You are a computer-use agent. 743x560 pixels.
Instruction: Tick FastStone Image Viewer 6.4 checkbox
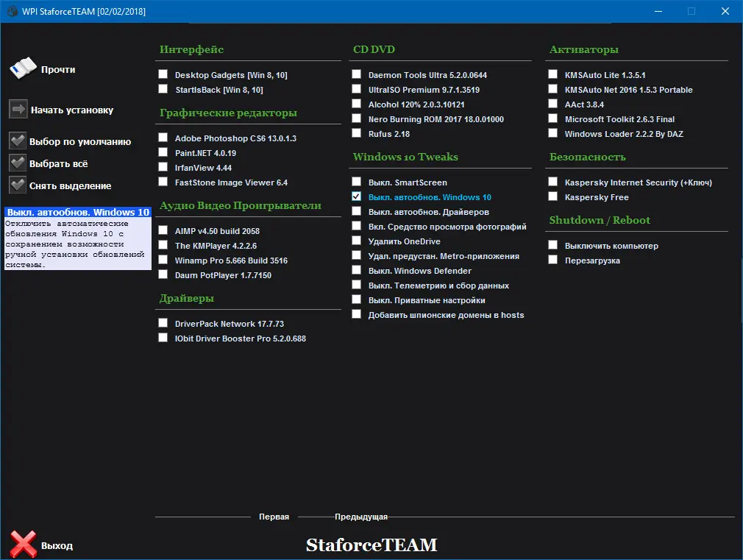tap(163, 181)
